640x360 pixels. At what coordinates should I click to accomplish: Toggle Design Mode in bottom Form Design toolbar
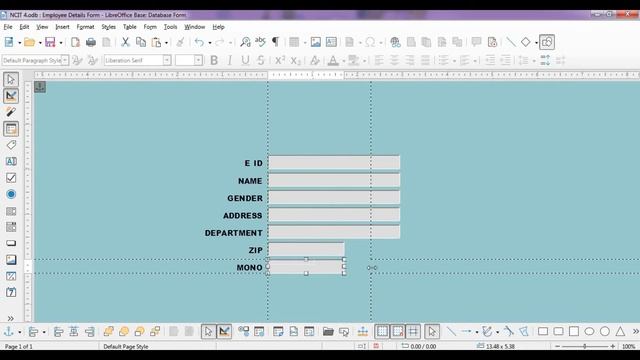pos(224,331)
